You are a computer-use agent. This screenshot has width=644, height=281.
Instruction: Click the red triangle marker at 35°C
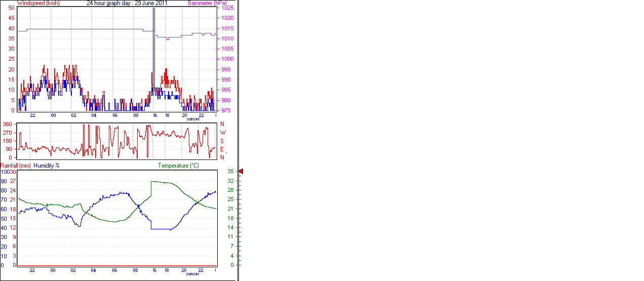pyautogui.click(x=241, y=172)
